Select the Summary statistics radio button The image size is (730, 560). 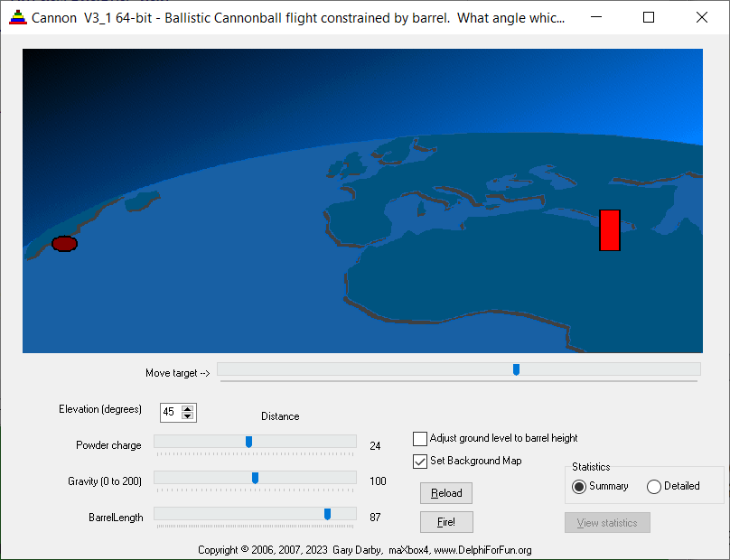[x=579, y=487]
